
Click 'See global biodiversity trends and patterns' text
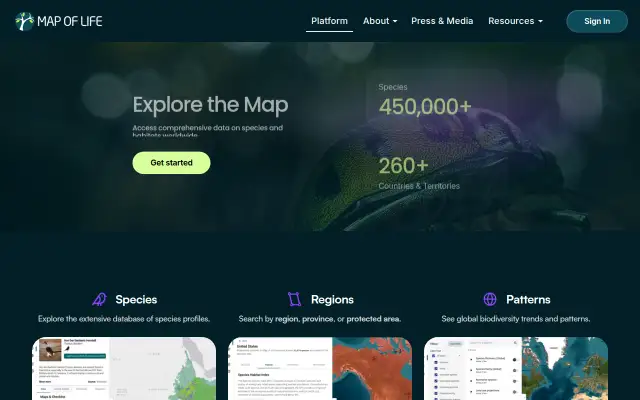click(x=516, y=319)
